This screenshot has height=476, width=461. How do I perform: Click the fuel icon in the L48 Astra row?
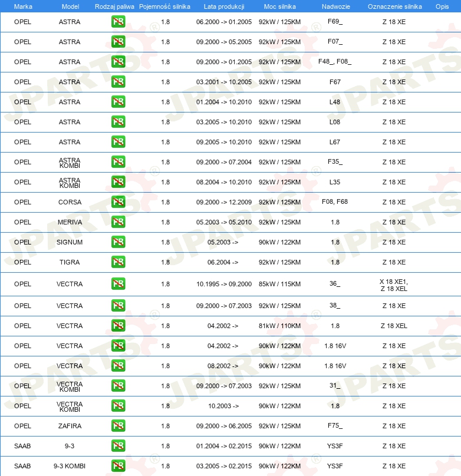[x=118, y=102]
